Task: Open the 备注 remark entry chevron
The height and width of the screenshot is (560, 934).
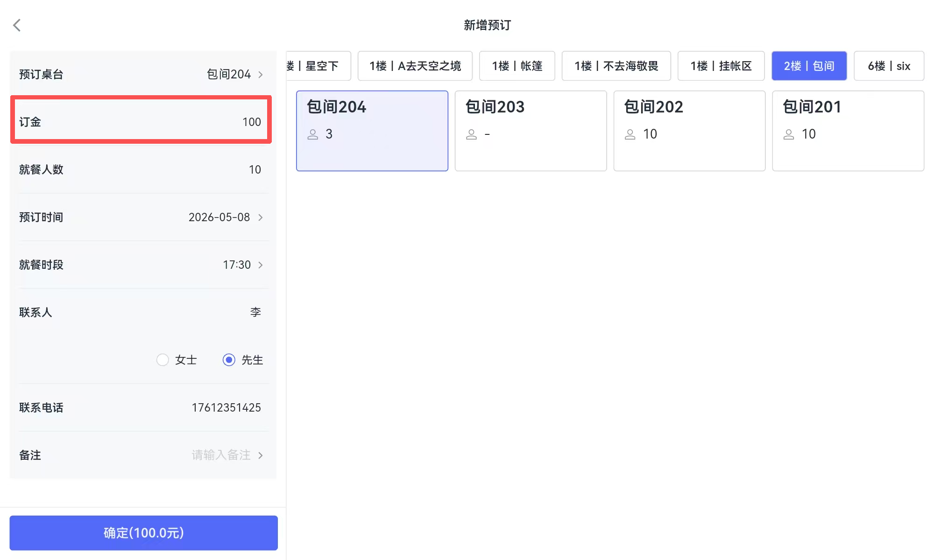Action: [x=261, y=455]
